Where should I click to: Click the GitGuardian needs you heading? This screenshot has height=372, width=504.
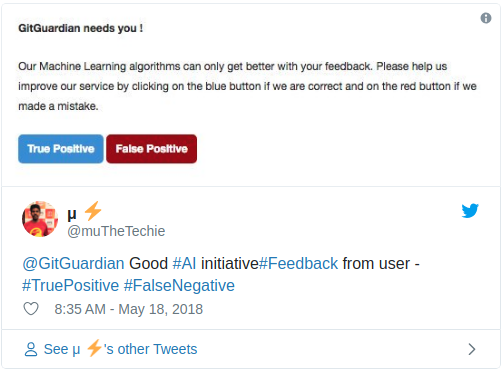(x=81, y=28)
